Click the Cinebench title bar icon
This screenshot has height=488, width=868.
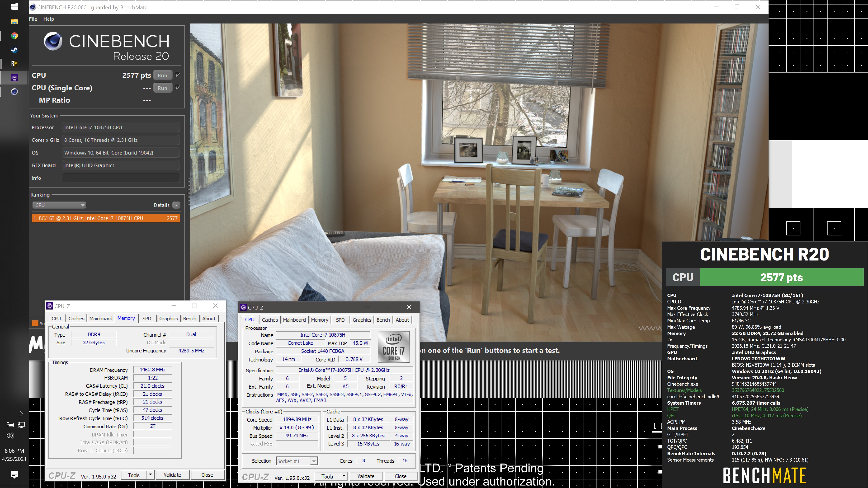[33, 7]
